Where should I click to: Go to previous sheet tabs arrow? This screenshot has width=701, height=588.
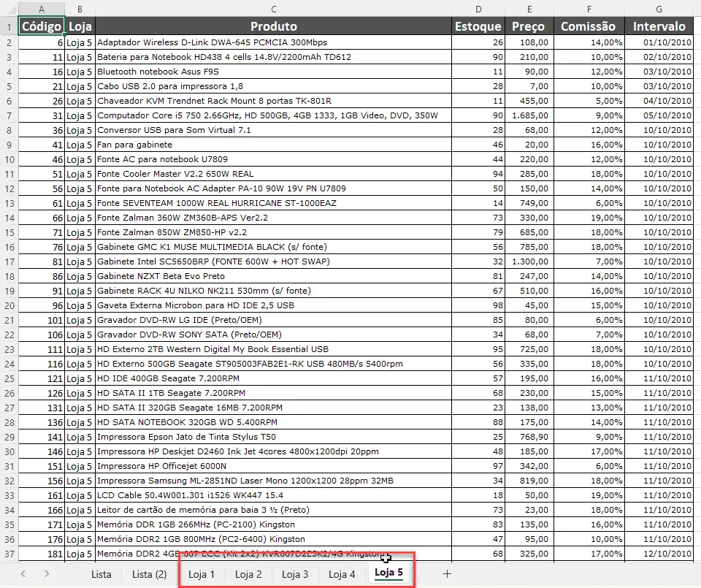click(23, 573)
